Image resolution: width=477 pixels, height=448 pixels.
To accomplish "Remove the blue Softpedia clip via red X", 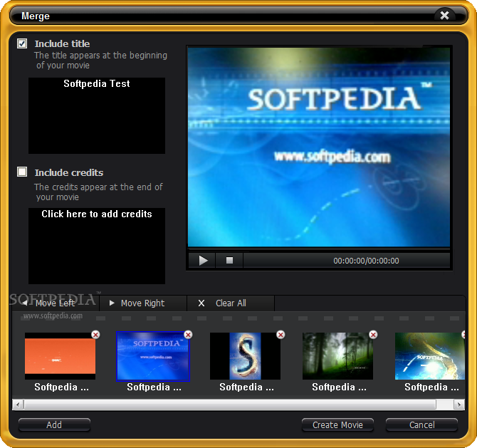I will point(188,335).
